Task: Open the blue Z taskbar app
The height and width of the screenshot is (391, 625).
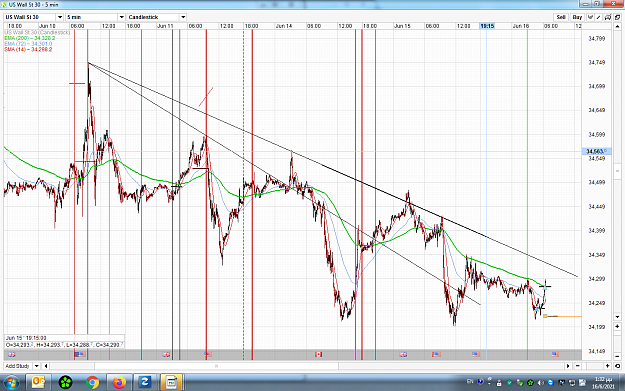Action: click(144, 383)
